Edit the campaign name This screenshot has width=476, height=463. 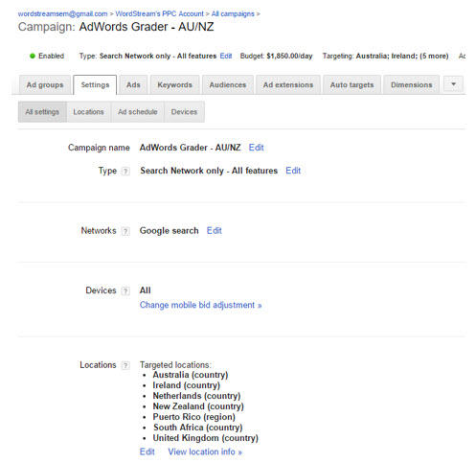[x=257, y=148]
